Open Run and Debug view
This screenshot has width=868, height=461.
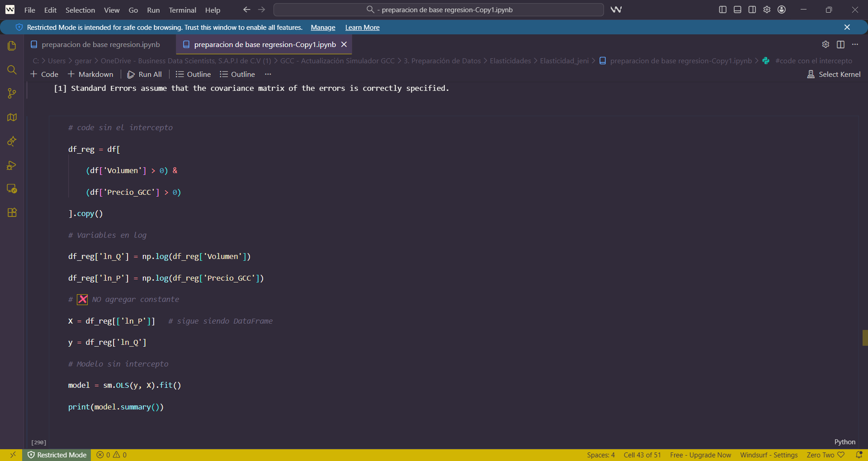coord(12,165)
